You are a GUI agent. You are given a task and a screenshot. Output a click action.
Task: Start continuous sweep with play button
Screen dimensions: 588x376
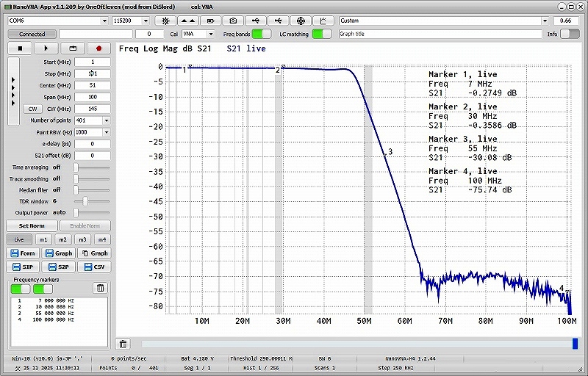[46, 48]
